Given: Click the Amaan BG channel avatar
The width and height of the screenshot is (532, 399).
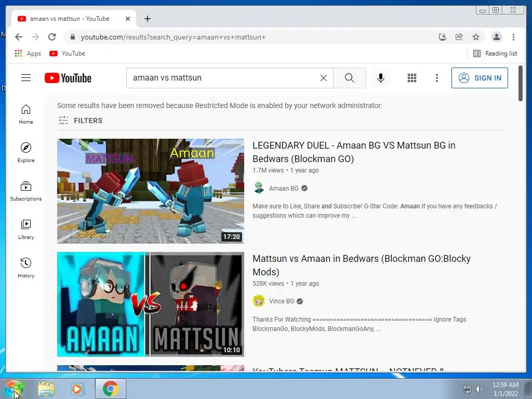Looking at the screenshot, I should 259,188.
